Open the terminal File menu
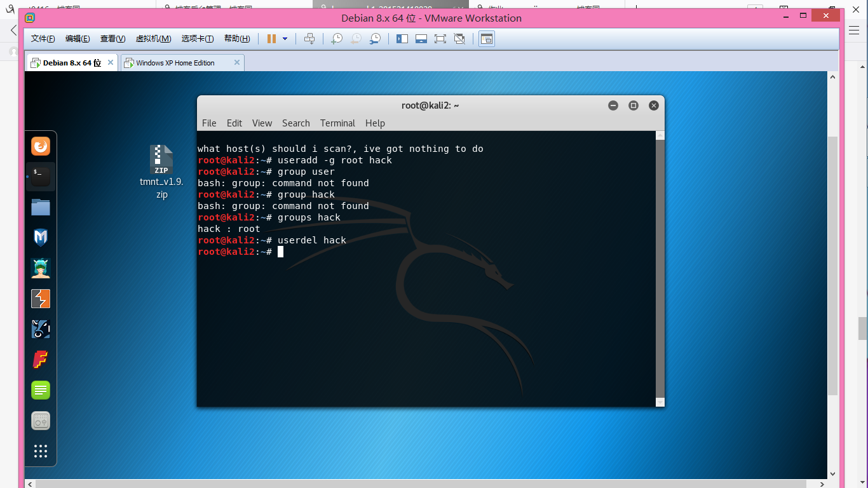This screenshot has width=868, height=488. [x=209, y=123]
